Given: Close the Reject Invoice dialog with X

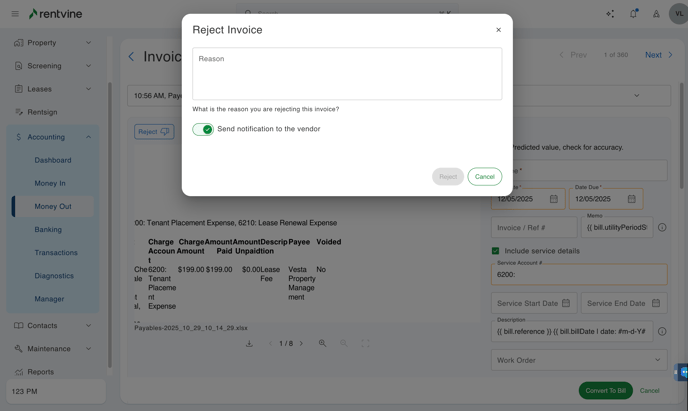Looking at the screenshot, I should 498,30.
